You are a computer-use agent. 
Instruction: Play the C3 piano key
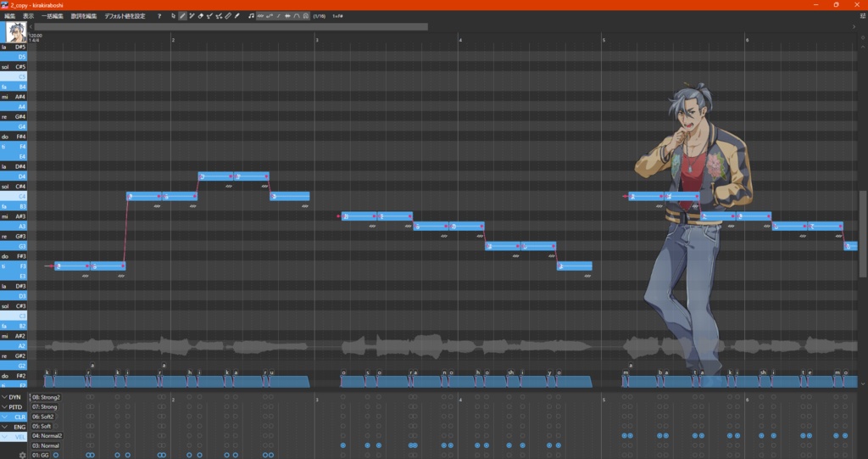click(14, 316)
